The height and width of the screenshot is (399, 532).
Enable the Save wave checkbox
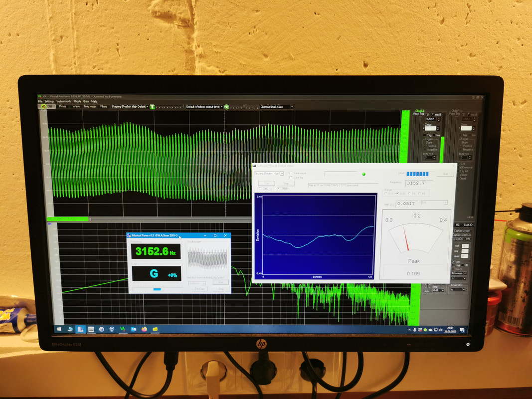pos(291,173)
